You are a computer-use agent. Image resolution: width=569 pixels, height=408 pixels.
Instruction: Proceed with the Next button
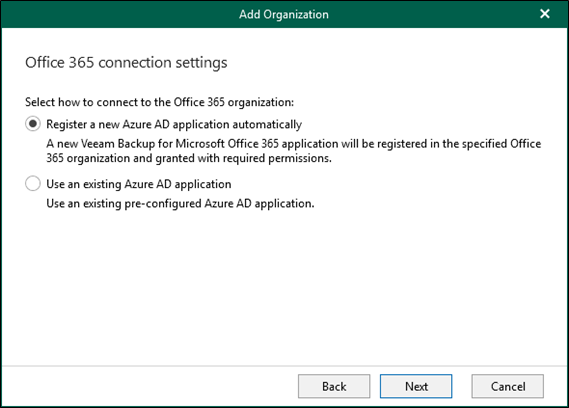click(416, 386)
